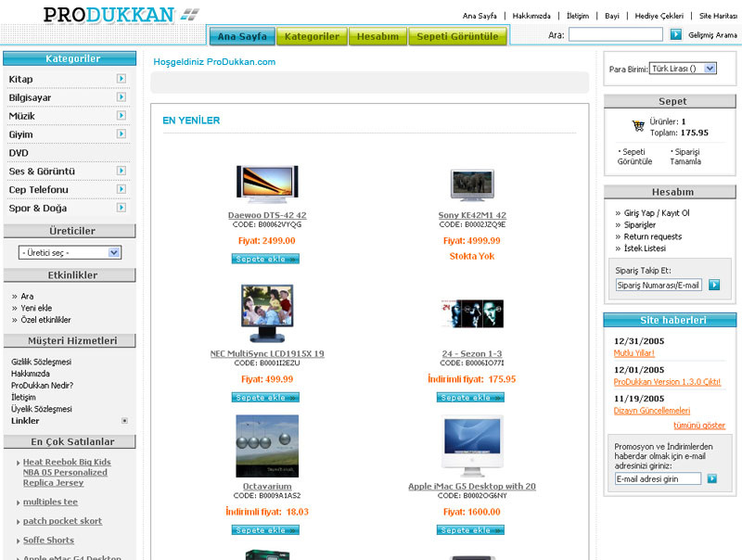Click Hakkımızda in top menu
The height and width of the screenshot is (560, 742).
click(x=531, y=16)
